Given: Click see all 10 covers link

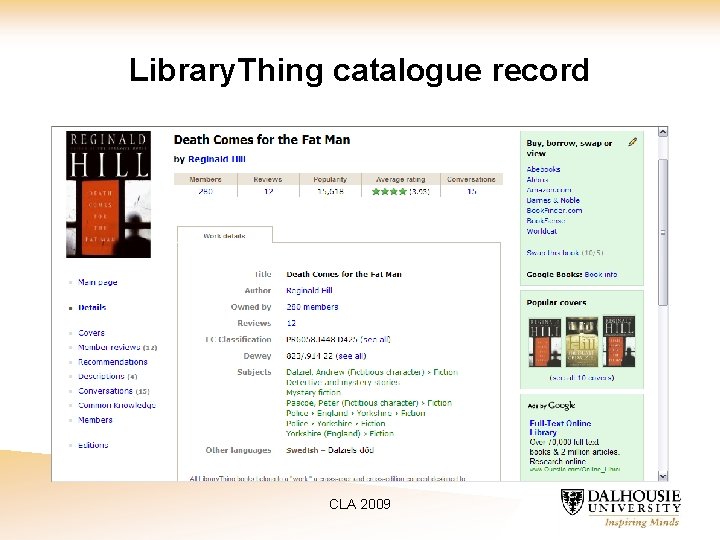Looking at the screenshot, I should pos(582,377).
